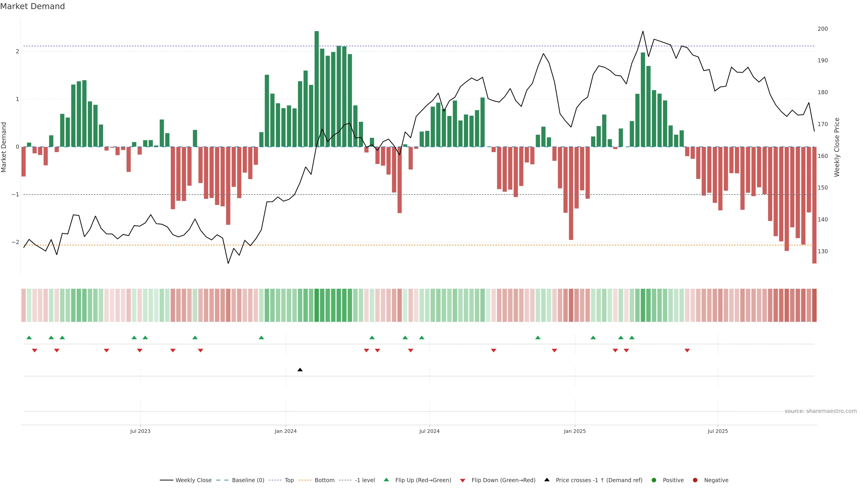Click the black triangle icon in the legend
This screenshot has width=868, height=488.
pyautogui.click(x=547, y=480)
